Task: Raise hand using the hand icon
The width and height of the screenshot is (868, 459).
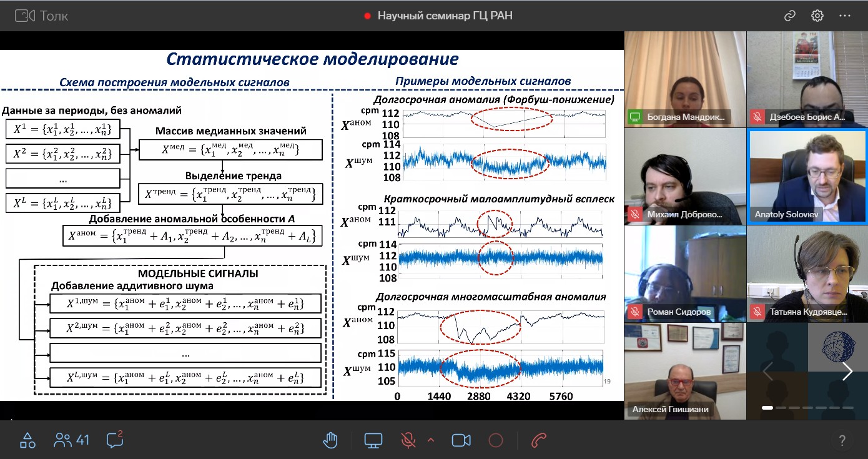Action: click(x=330, y=440)
